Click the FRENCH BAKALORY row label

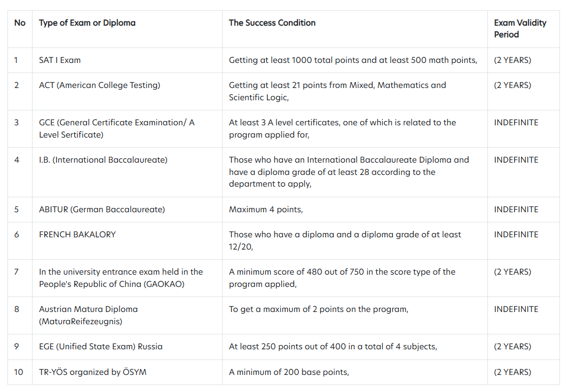[77, 235]
